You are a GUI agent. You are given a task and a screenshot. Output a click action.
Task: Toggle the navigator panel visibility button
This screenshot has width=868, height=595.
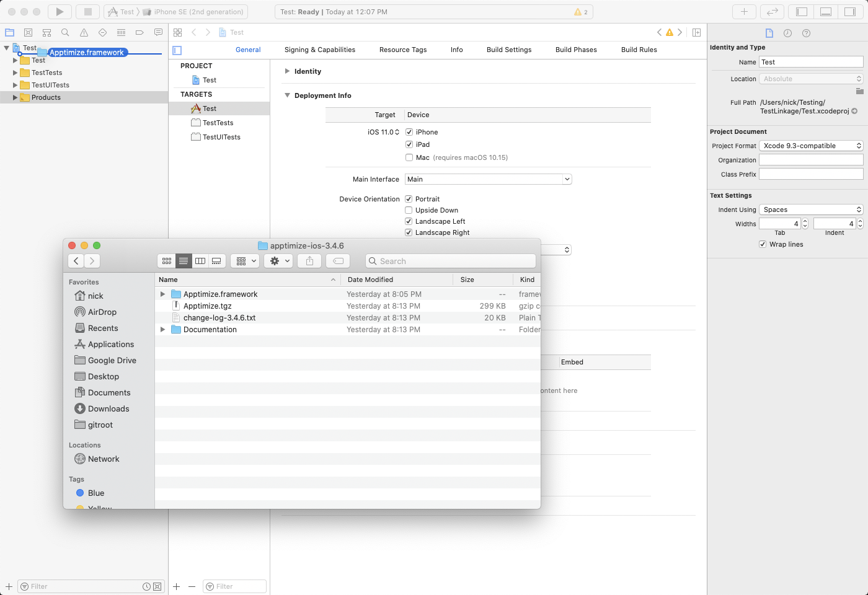[802, 12]
